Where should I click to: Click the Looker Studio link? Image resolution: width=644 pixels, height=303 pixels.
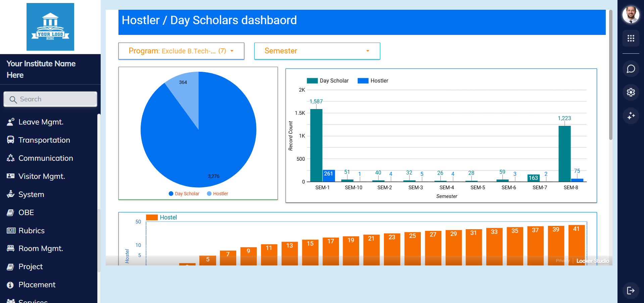click(592, 261)
